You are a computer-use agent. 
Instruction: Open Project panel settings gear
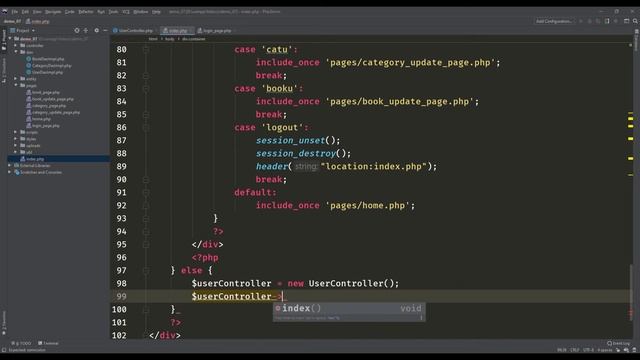click(96, 31)
